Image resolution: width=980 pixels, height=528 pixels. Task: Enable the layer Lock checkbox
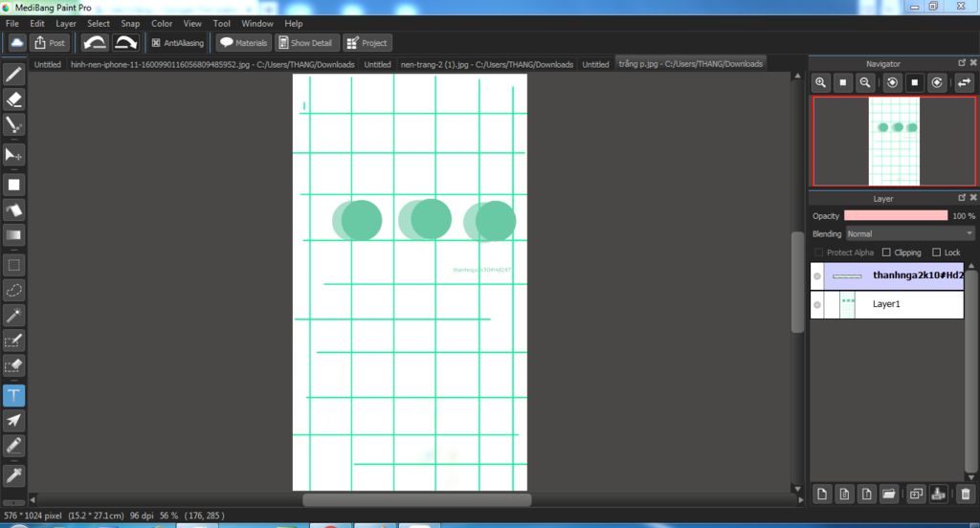[936, 253]
